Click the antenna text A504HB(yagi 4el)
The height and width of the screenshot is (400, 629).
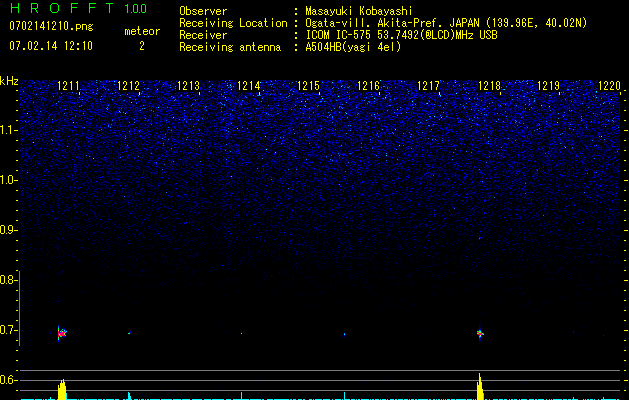point(353,47)
